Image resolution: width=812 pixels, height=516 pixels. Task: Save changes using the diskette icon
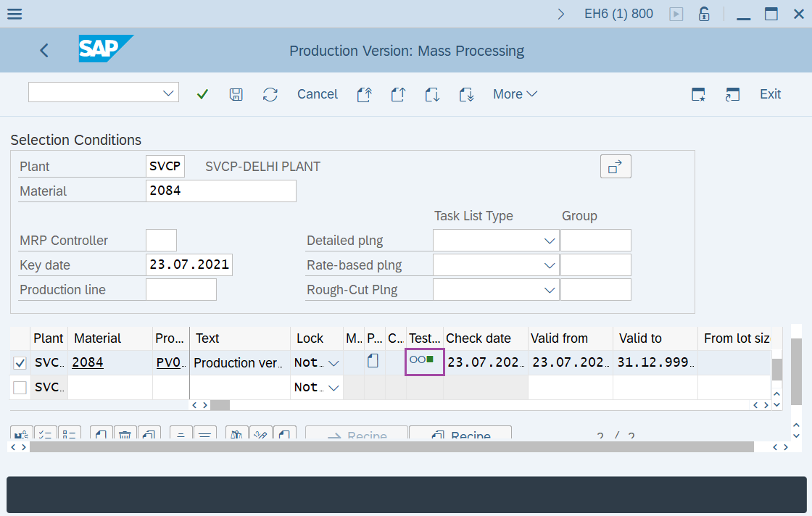(x=236, y=94)
